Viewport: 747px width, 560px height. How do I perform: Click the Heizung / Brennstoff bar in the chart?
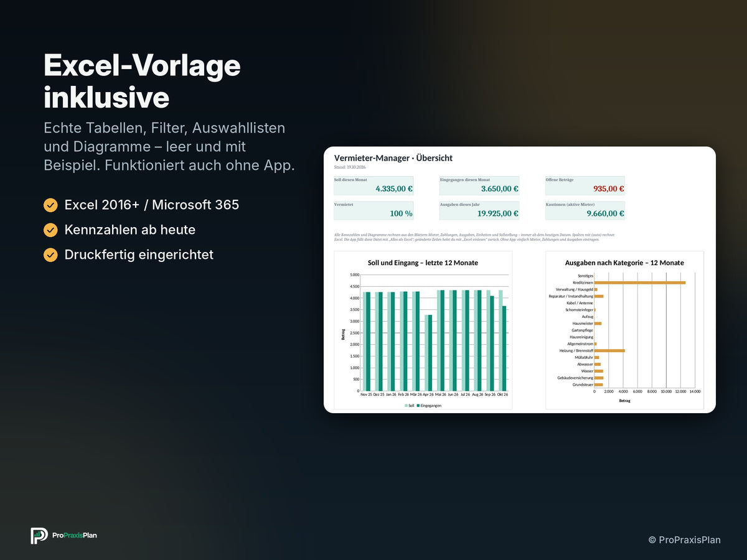pos(609,351)
